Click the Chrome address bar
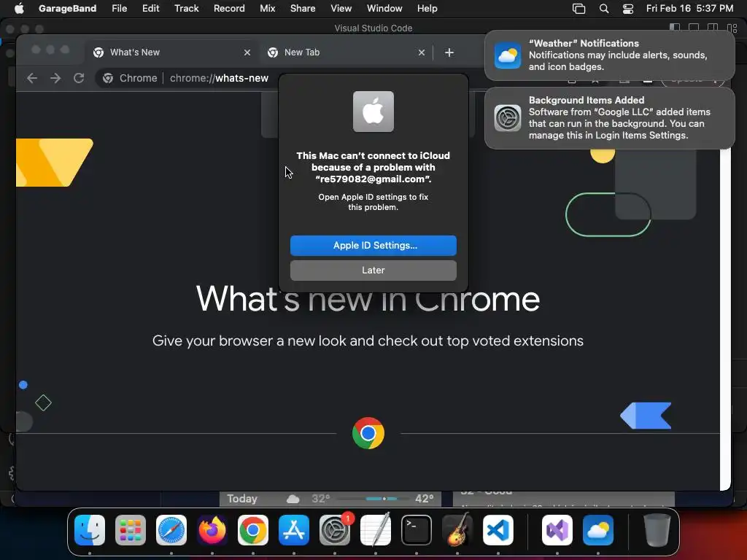Image resolution: width=747 pixels, height=560 pixels. pos(219,78)
